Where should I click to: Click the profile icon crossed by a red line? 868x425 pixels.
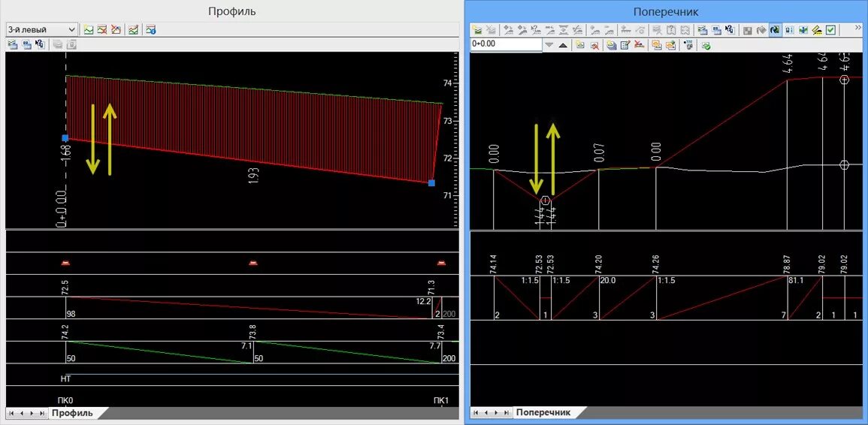pyautogui.click(x=102, y=29)
